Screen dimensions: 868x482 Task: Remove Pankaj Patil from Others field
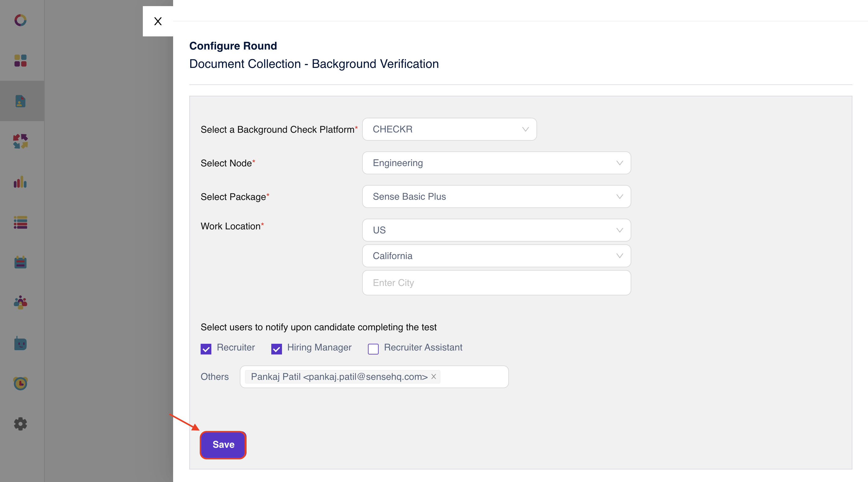coord(434,376)
